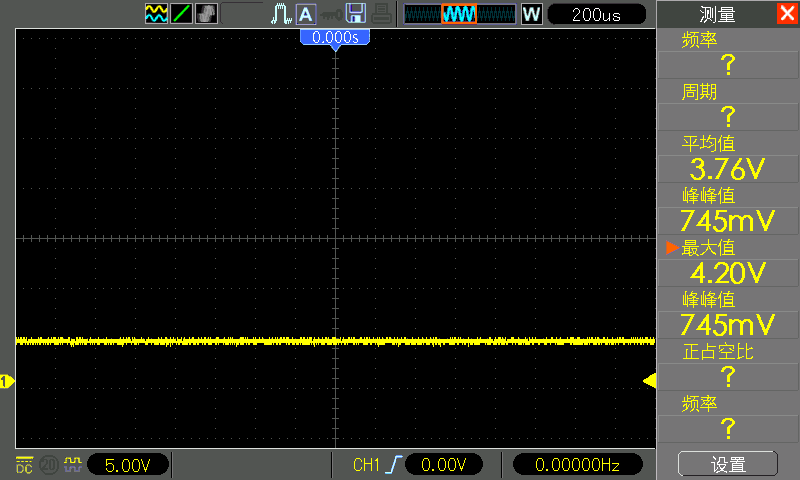Open the 5.00V vertical scale selector

(x=128, y=464)
